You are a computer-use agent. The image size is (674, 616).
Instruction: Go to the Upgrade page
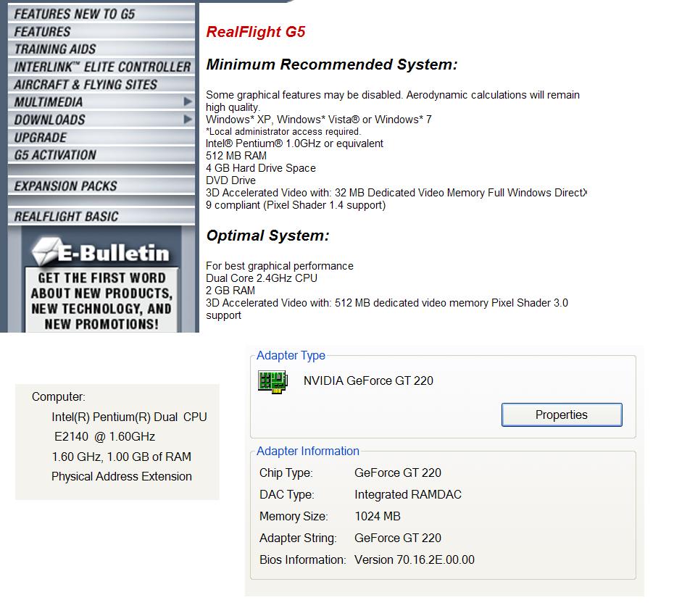(x=101, y=137)
